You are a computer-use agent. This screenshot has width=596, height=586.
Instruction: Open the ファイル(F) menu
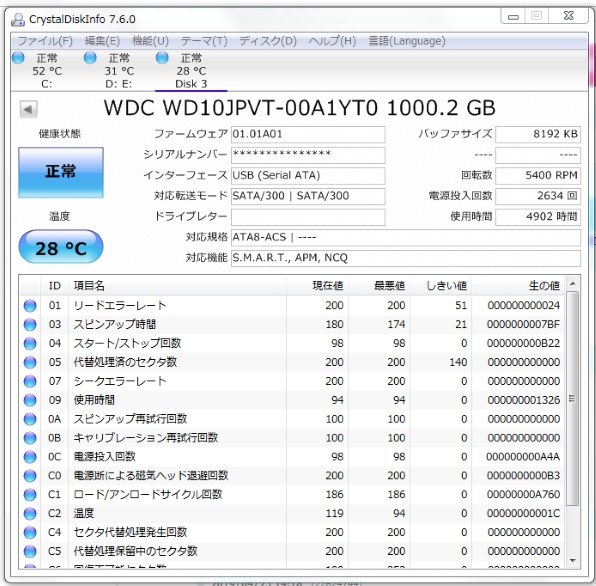coord(45,41)
